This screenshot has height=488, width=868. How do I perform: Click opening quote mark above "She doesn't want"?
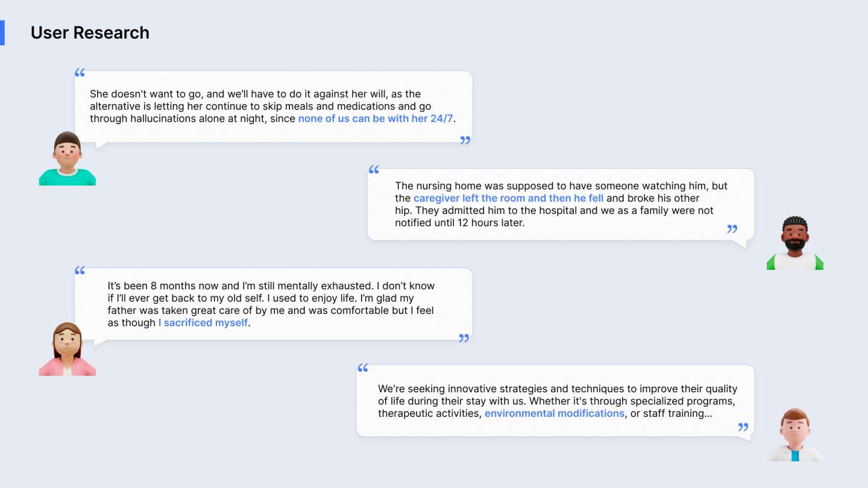pyautogui.click(x=80, y=73)
